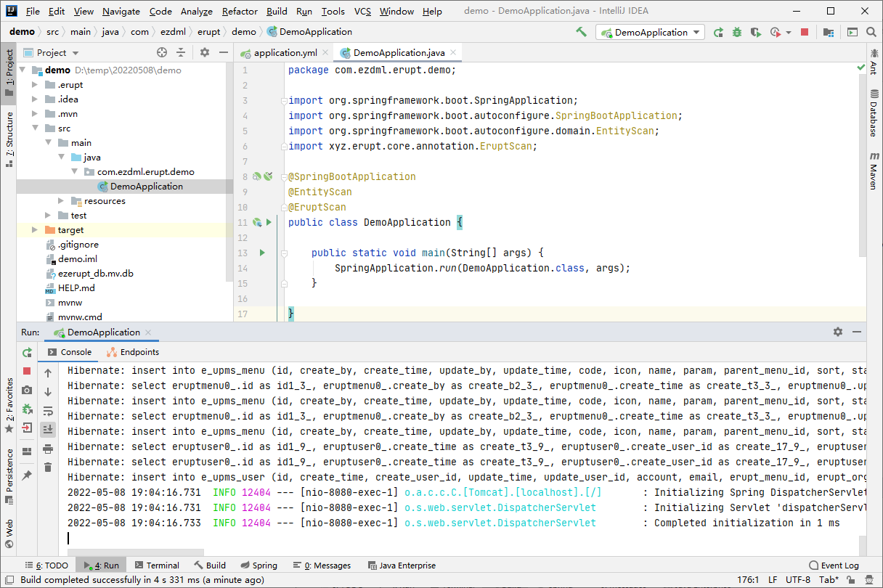The width and height of the screenshot is (883, 588).
Task: Toggle soft-wrap in the console
Action: pos(48,411)
